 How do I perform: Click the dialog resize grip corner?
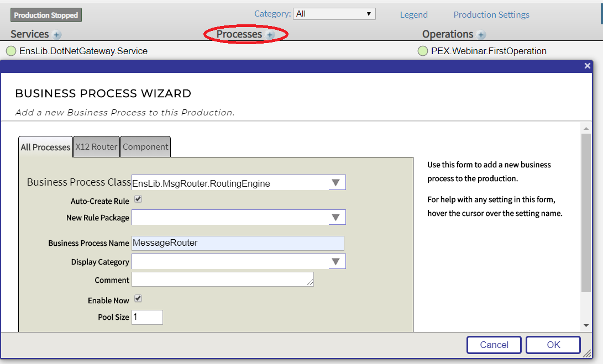(x=586, y=354)
